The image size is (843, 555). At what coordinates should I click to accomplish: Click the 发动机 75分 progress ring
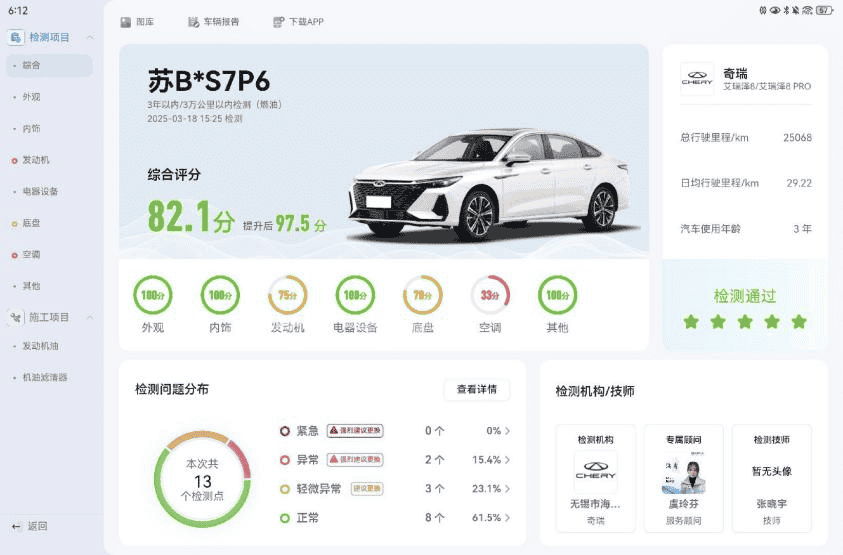tap(288, 295)
